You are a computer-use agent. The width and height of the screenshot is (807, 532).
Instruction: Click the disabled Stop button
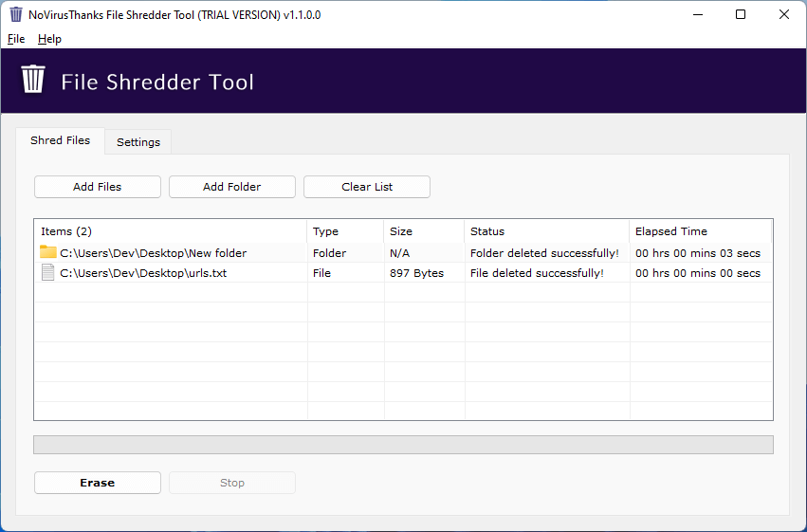click(x=232, y=483)
